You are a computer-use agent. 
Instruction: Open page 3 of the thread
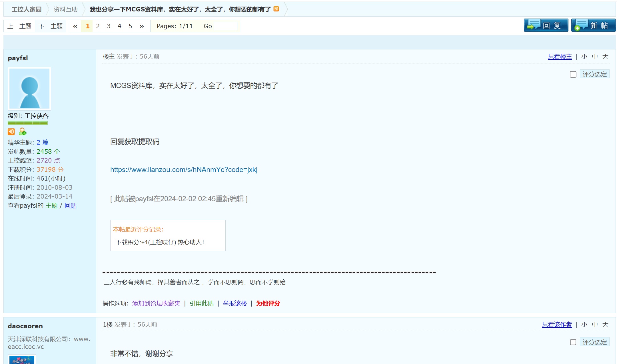(109, 26)
